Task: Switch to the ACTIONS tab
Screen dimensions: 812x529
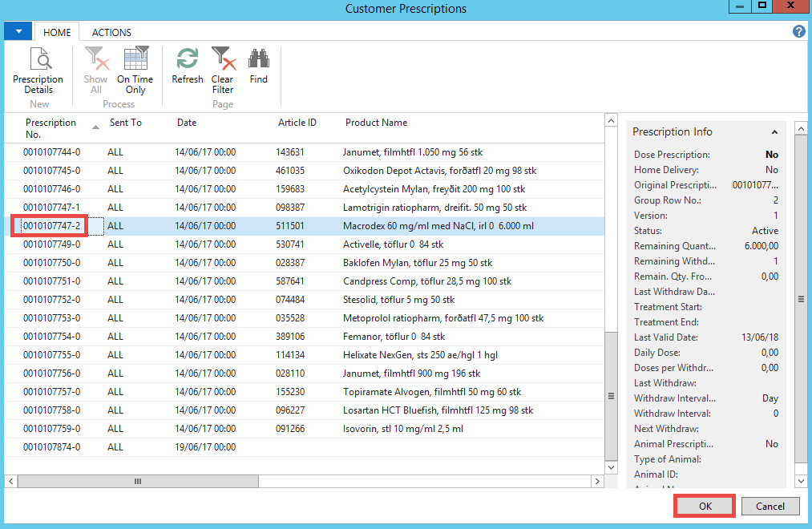Action: click(111, 33)
